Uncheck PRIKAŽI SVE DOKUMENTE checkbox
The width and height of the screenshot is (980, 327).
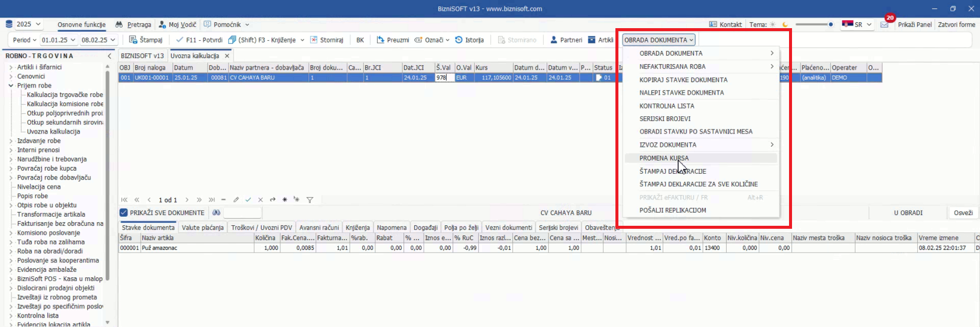124,213
